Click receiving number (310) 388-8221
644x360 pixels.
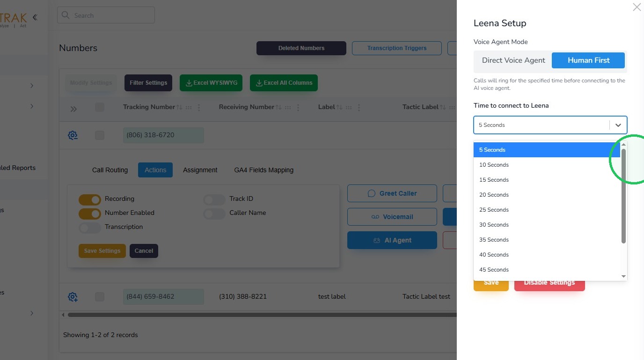coord(243,297)
